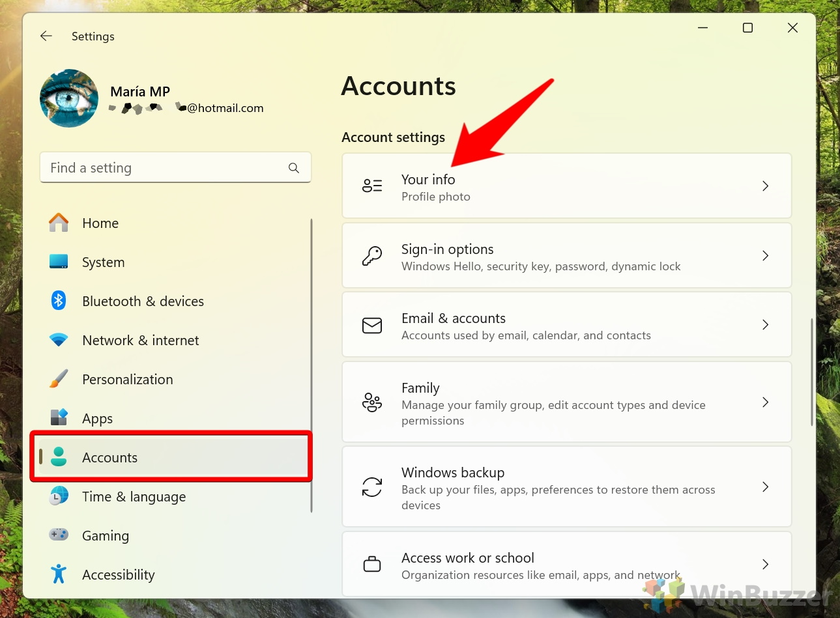840x618 pixels.
Task: Go to System settings label
Action: coord(103,262)
